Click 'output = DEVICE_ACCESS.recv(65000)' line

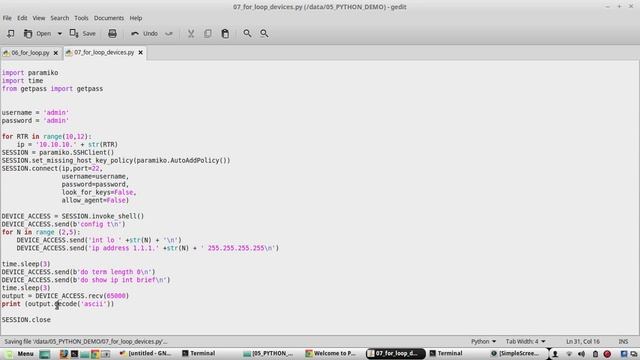(65, 296)
